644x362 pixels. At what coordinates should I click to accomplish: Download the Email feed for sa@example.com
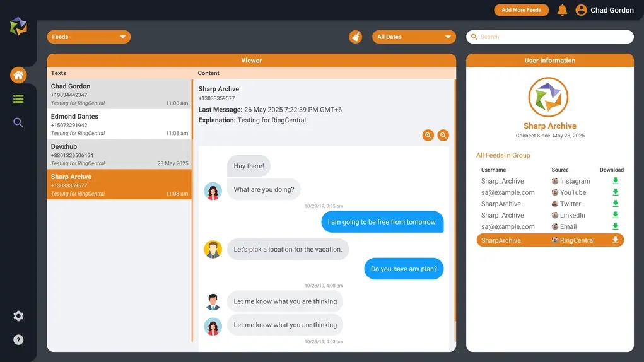[616, 226]
